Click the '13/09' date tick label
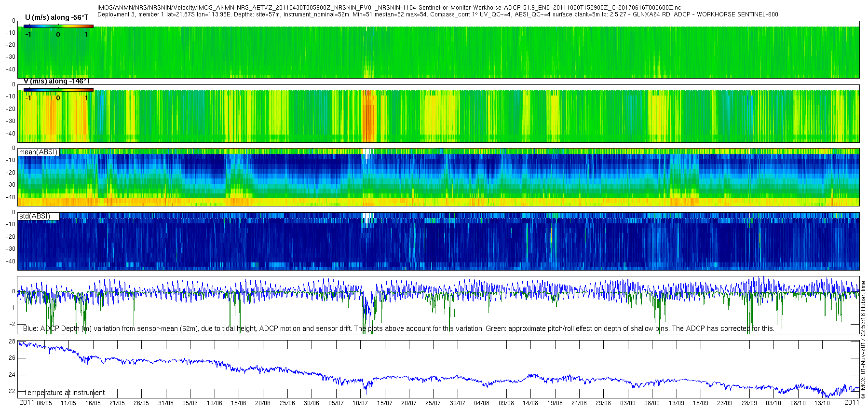Image resolution: width=868 pixels, height=410 pixels. tap(676, 403)
